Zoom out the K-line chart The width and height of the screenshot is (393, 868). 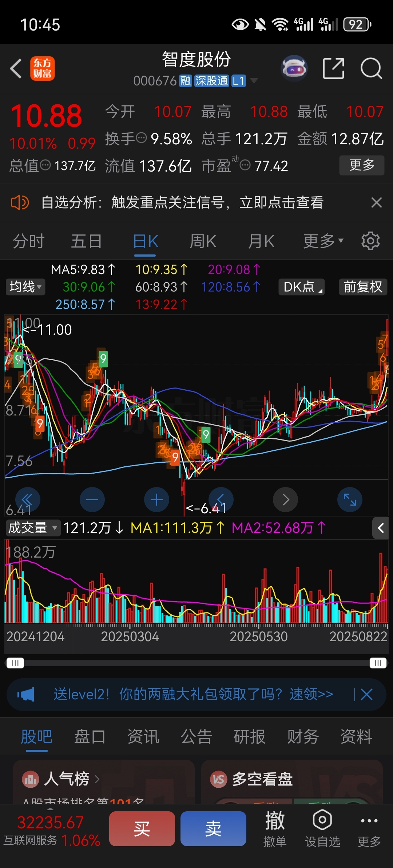(x=92, y=500)
